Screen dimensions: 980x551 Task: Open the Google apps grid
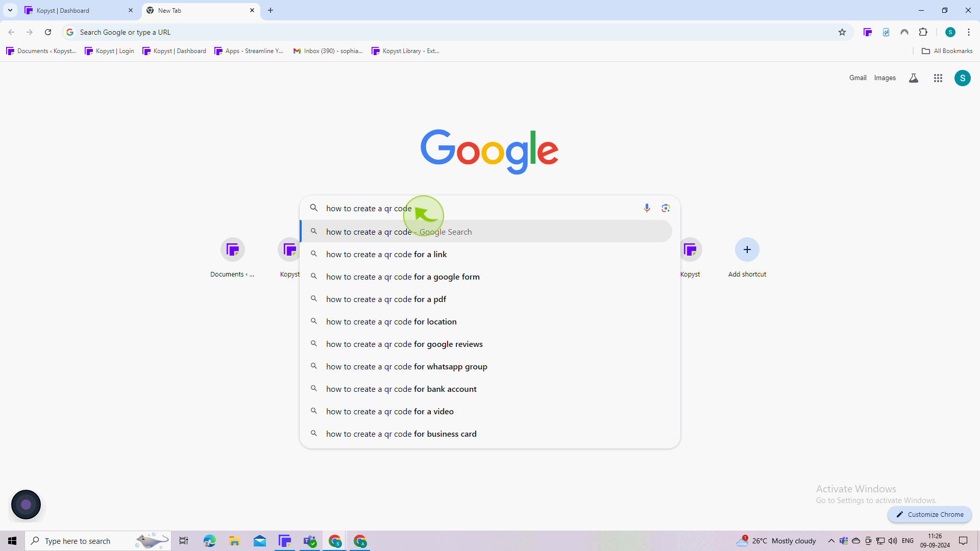[x=938, y=78]
